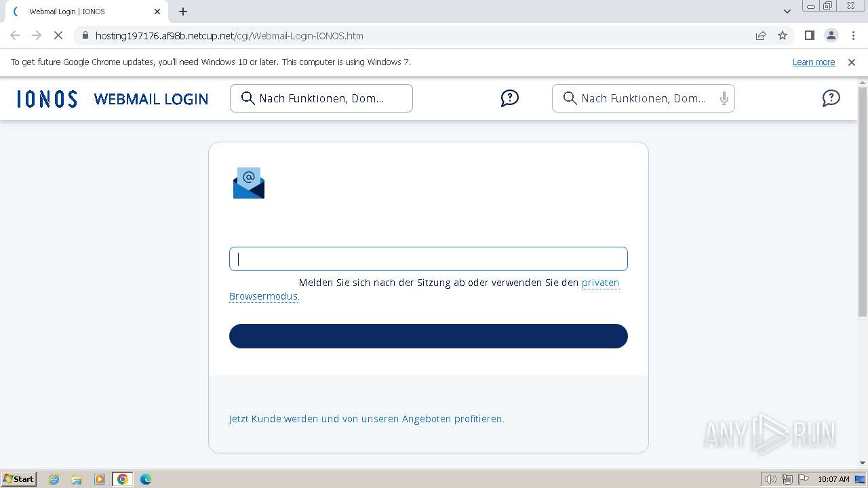Click the search magnifier in first search box
This screenshot has height=488, width=868.
click(248, 98)
